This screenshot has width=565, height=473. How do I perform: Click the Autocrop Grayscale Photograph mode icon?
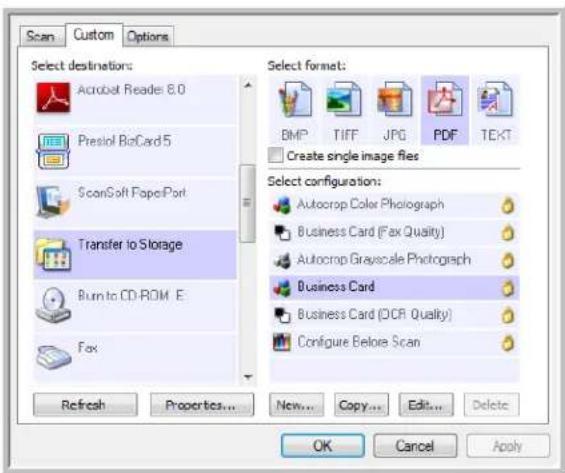click(282, 260)
